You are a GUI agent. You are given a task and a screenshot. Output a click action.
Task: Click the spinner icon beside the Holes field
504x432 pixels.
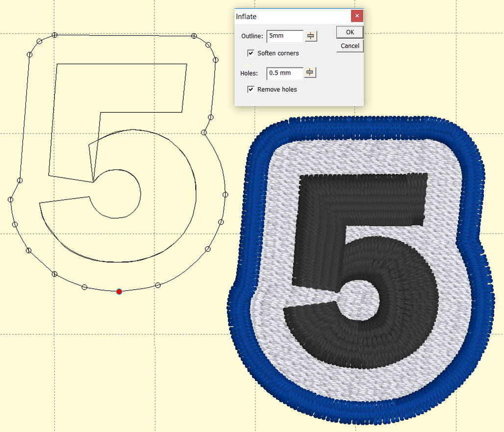310,73
